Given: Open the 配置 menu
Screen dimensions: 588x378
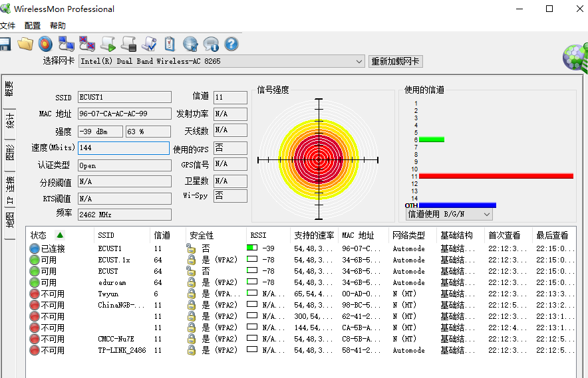Looking at the screenshot, I should [32, 25].
